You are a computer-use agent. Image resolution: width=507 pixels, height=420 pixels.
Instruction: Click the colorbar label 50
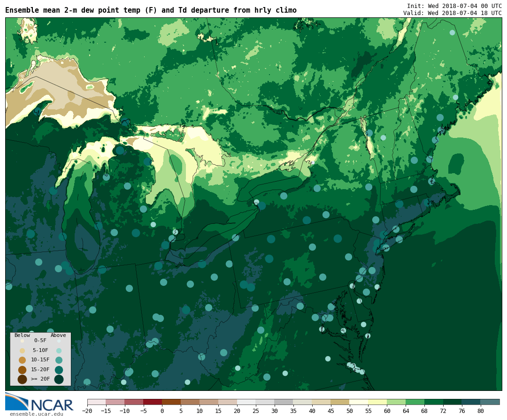(349, 411)
